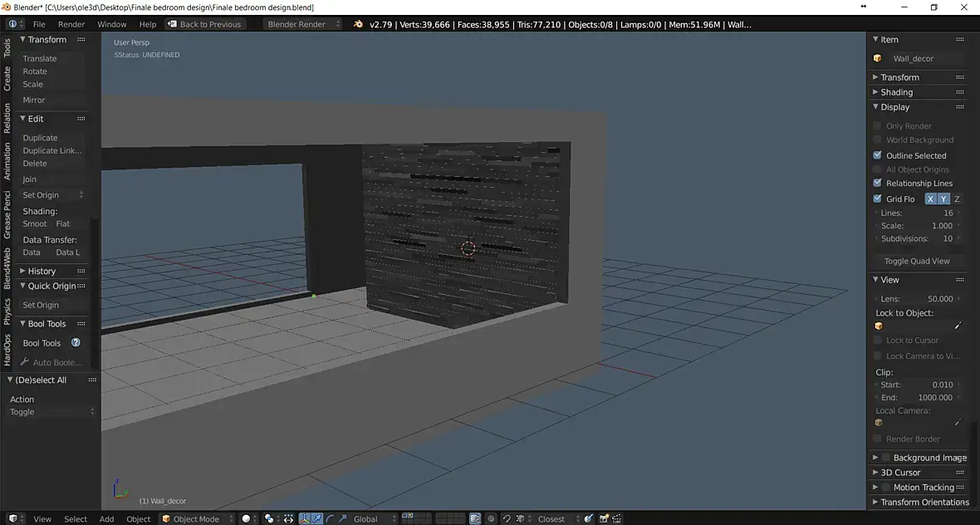Switch to the Tools tab
980x525 pixels.
pyautogui.click(x=7, y=47)
